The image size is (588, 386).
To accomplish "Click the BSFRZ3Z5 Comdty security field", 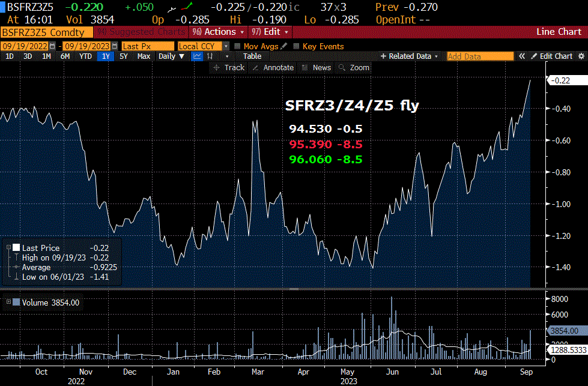I will click(x=46, y=32).
